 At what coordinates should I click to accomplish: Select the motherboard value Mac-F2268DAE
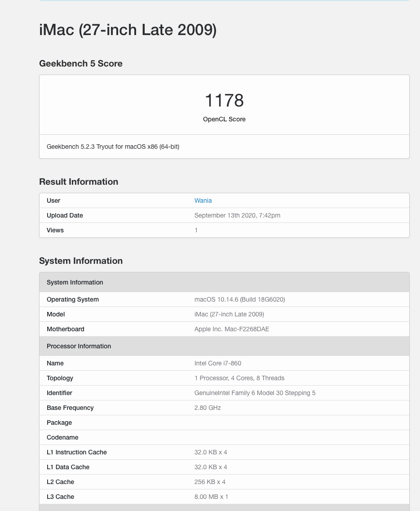coord(232,329)
